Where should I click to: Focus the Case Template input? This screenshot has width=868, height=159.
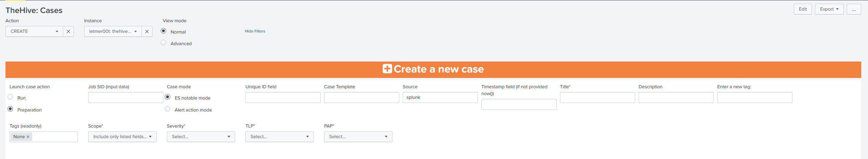tap(362, 97)
